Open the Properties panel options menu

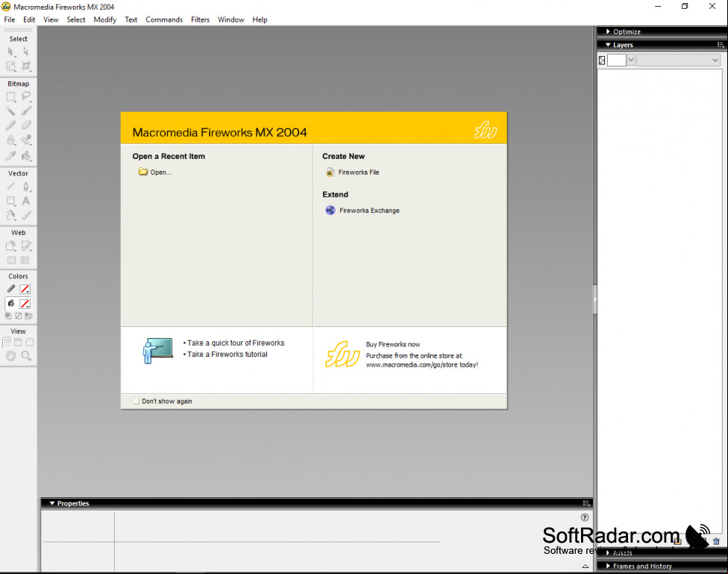586,503
